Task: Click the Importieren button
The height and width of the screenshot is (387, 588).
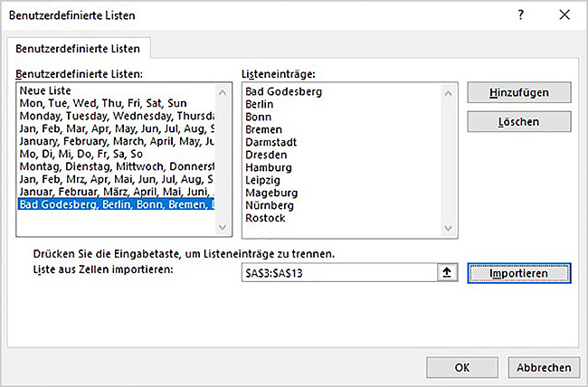Action: click(x=519, y=273)
